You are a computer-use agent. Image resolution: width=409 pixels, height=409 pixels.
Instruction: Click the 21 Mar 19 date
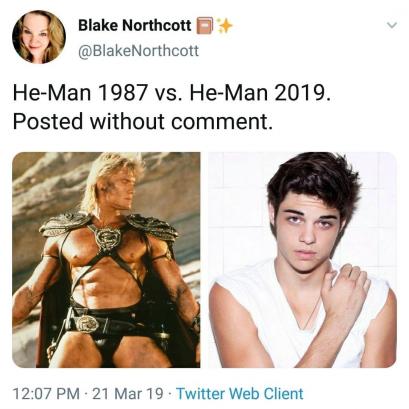coord(128,393)
